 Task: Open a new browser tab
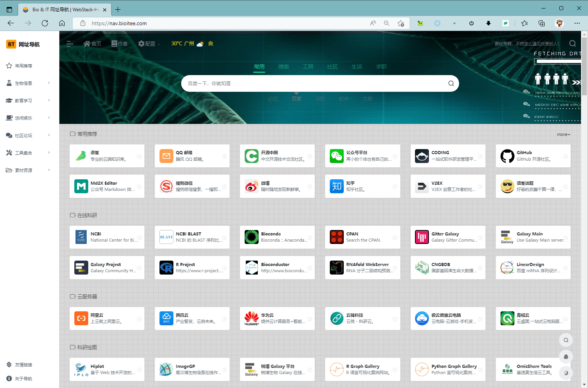point(118,9)
